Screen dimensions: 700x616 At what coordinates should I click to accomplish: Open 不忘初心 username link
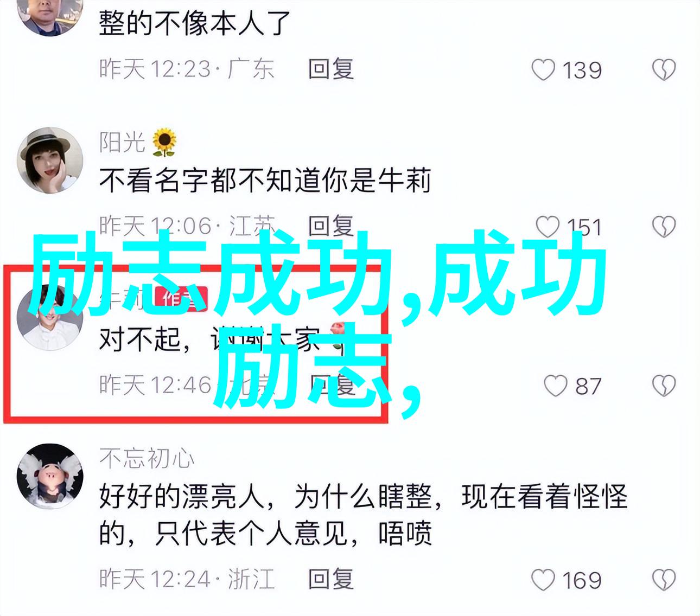[147, 459]
